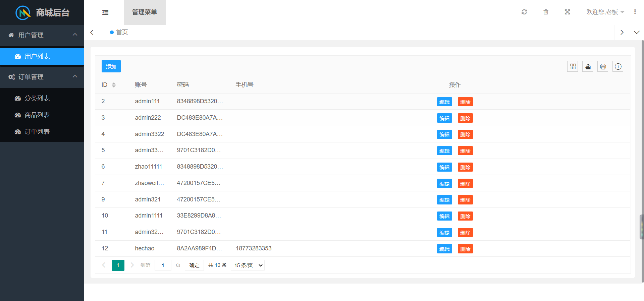Sort the table by the ID column arrows

114,85
